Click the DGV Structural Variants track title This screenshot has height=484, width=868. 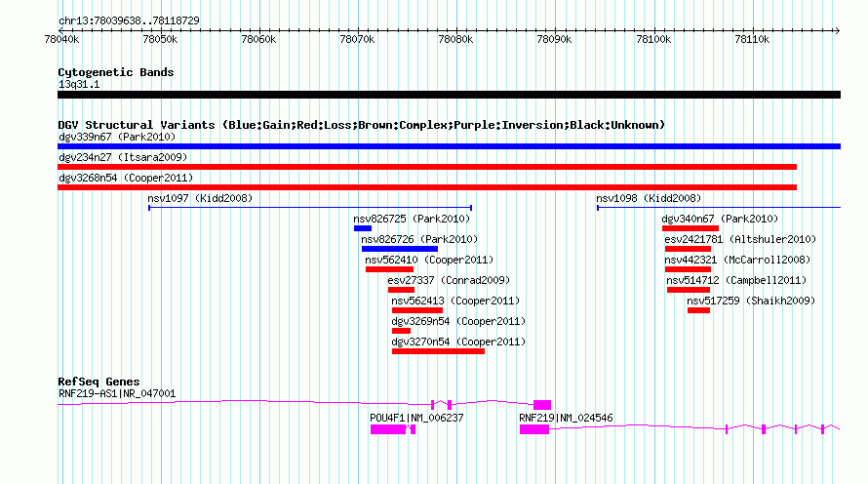coord(362,125)
